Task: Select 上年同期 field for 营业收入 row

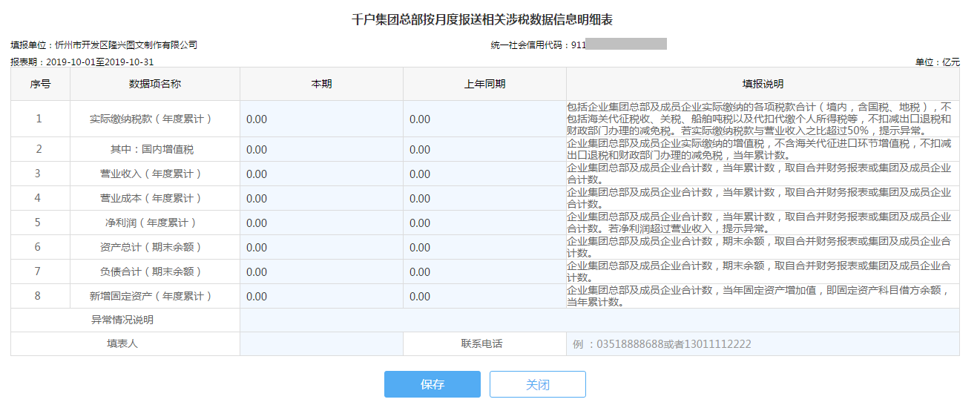Action: pos(484,174)
